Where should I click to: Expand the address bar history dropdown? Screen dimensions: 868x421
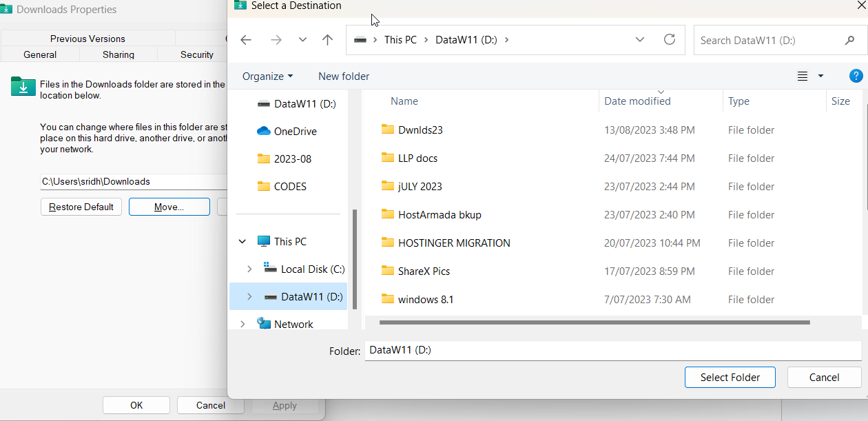(640, 40)
